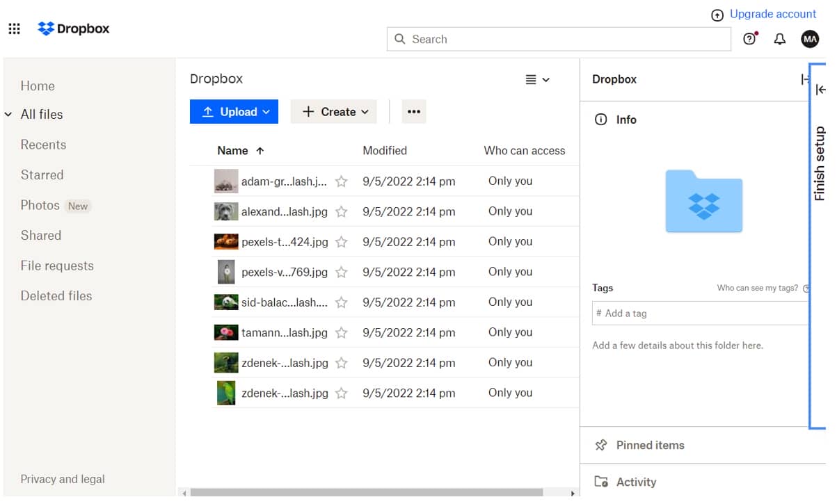This screenshot has width=837, height=504.
Task: Open the app grid launcher icon
Action: [14, 29]
